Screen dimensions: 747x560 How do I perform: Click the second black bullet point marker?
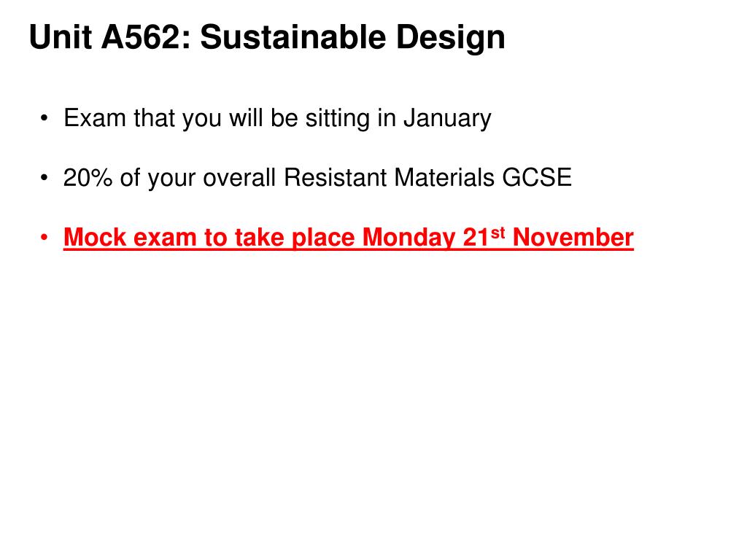click(44, 177)
